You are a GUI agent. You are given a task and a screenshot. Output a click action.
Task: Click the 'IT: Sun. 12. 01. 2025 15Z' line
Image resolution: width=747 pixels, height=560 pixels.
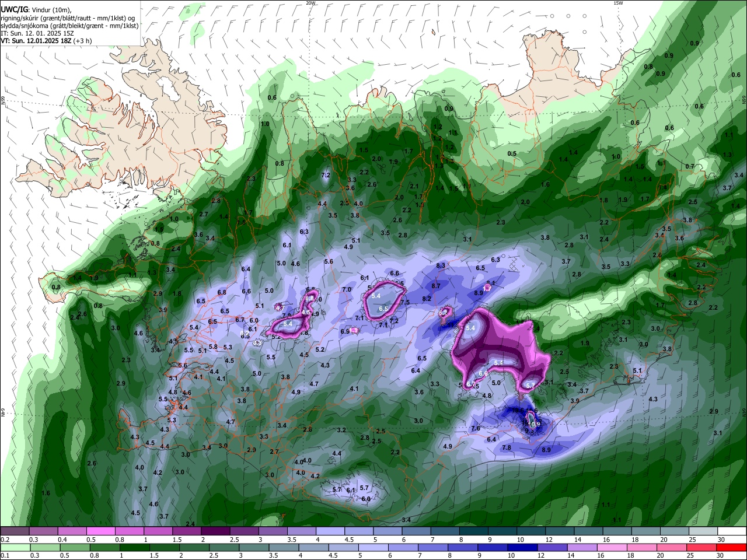click(37, 33)
